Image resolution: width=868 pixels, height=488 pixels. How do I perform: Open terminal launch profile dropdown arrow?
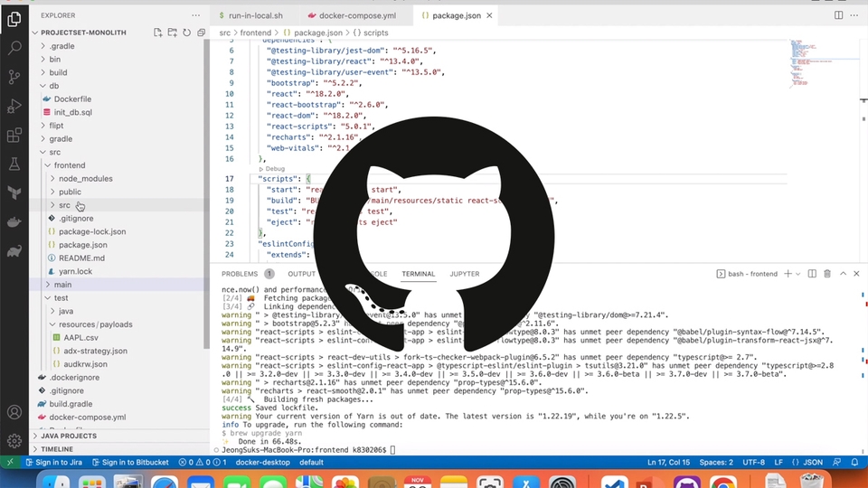click(797, 274)
